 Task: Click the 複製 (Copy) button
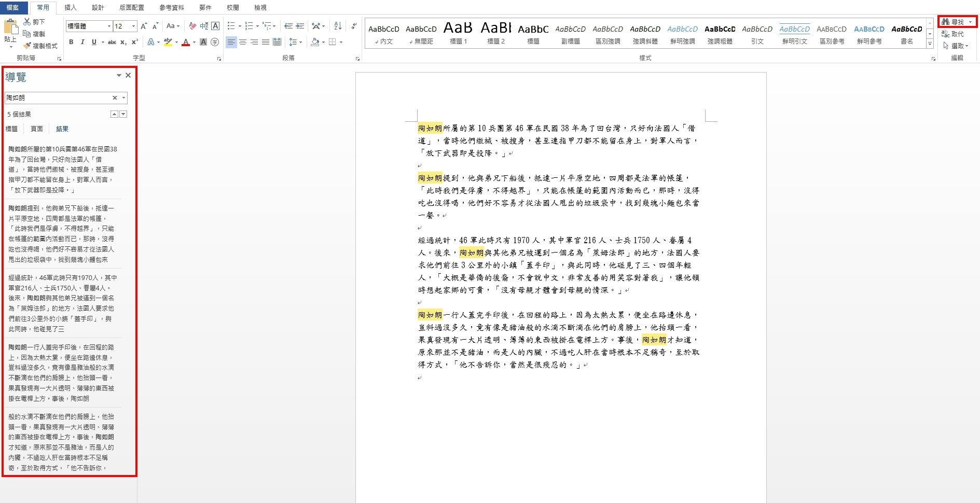coord(34,34)
